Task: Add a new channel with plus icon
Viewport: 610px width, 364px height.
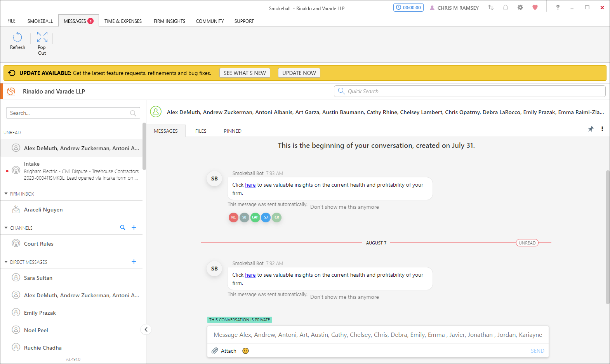Action: pos(134,227)
